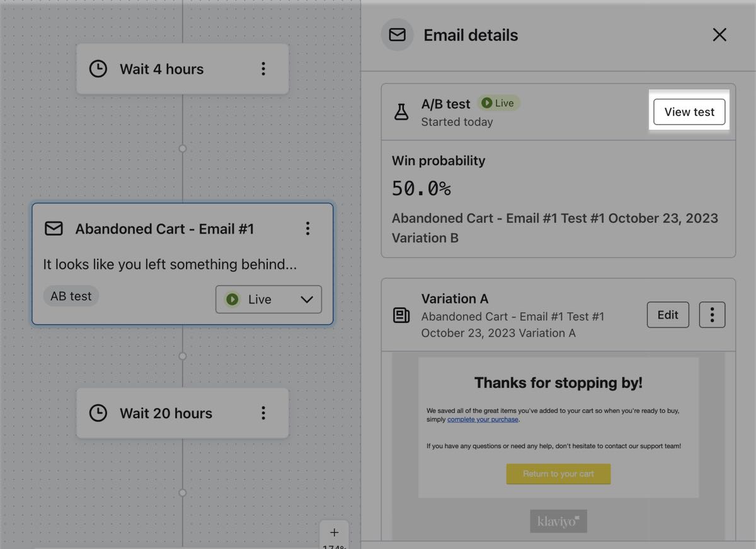Open the options menu for Wait 4 hours
The image size is (756, 549).
coord(263,69)
